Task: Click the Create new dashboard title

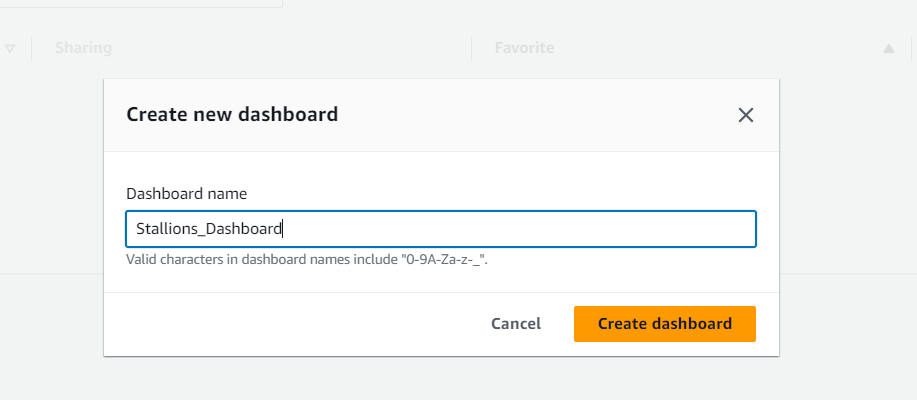Action: [232, 114]
